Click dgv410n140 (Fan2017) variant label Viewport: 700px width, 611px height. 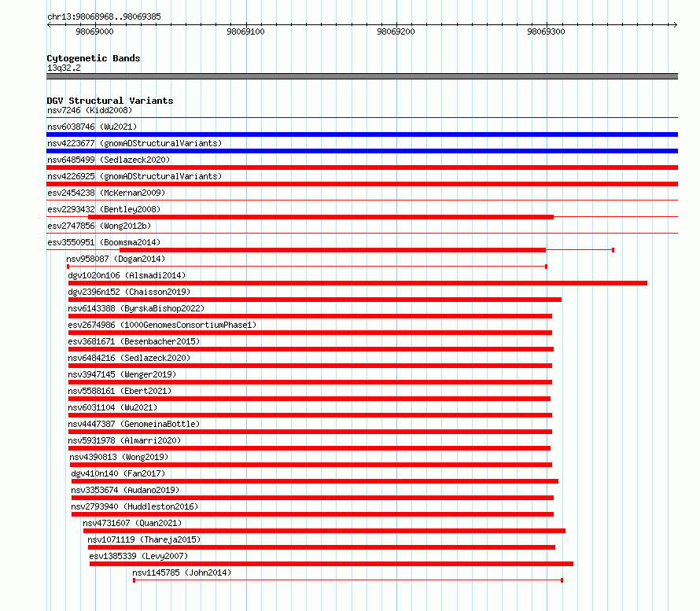coord(118,473)
